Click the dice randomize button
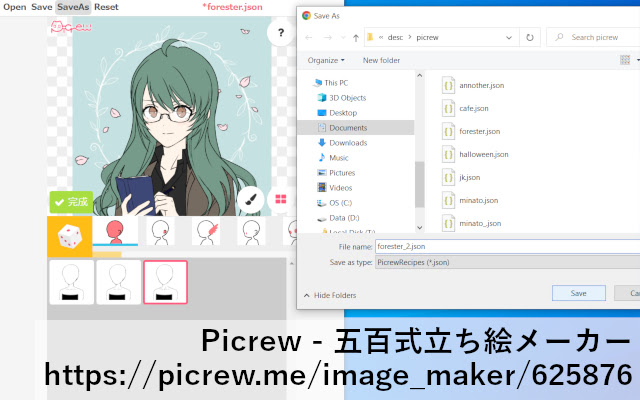This screenshot has height=400, width=640. pyautogui.click(x=70, y=237)
